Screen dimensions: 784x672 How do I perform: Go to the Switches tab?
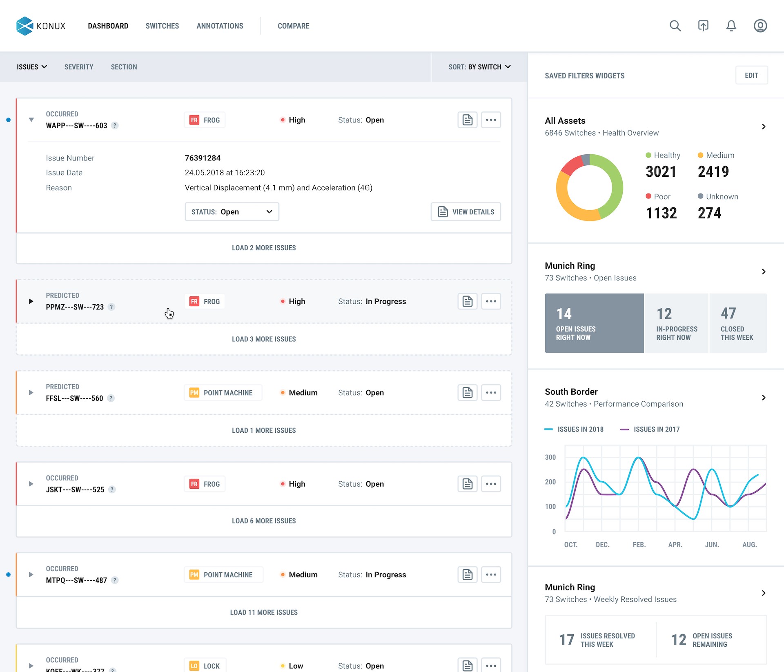[162, 26]
